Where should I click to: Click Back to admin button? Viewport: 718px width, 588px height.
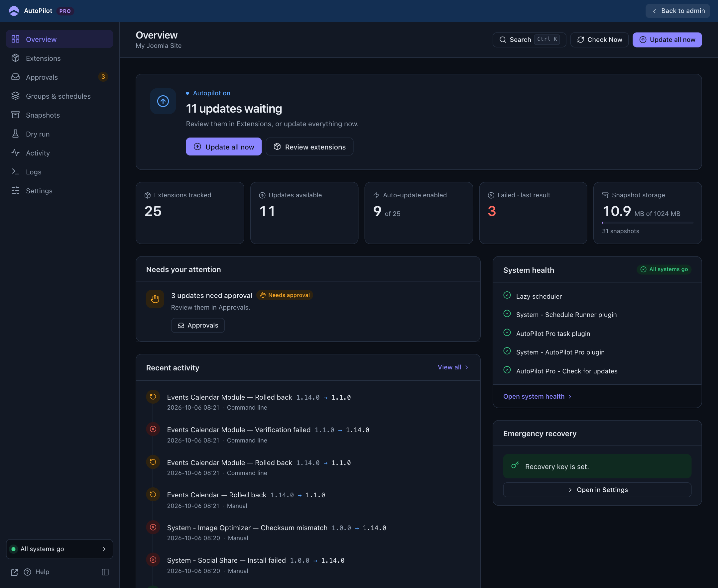point(678,11)
